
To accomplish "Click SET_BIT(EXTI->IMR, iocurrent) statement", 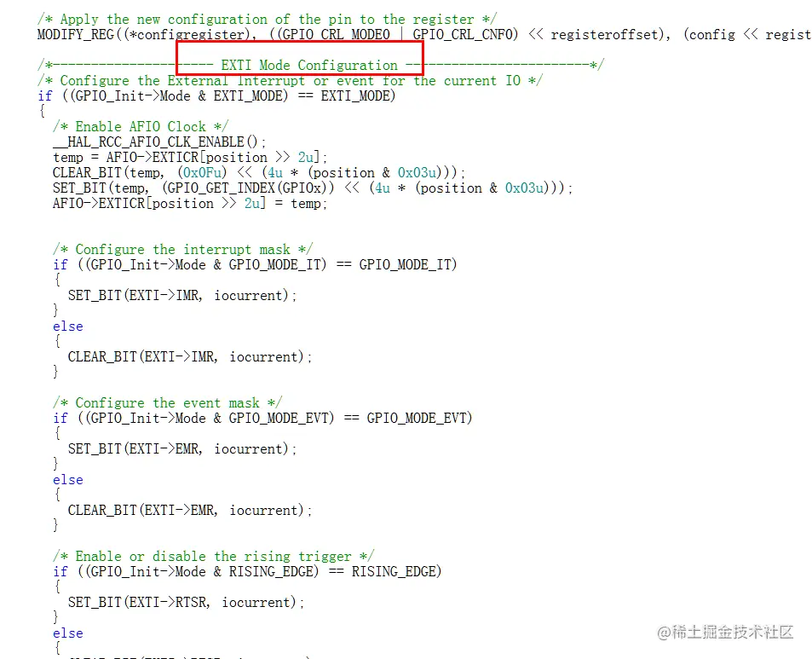I will (182, 295).
